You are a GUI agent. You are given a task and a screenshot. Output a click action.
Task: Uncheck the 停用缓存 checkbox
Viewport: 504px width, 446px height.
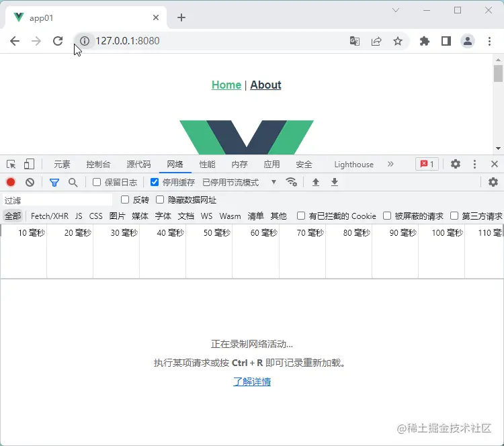click(155, 182)
